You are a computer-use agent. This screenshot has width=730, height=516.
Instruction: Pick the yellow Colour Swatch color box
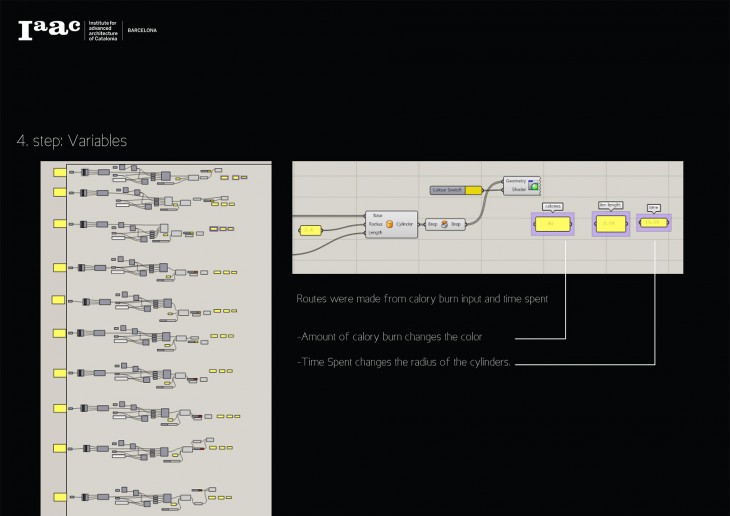click(x=472, y=190)
